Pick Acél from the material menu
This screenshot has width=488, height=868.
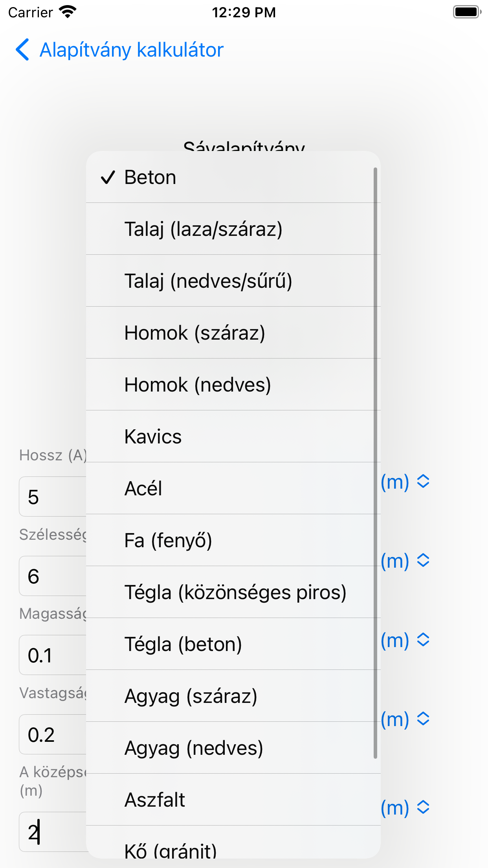pyautogui.click(x=233, y=489)
